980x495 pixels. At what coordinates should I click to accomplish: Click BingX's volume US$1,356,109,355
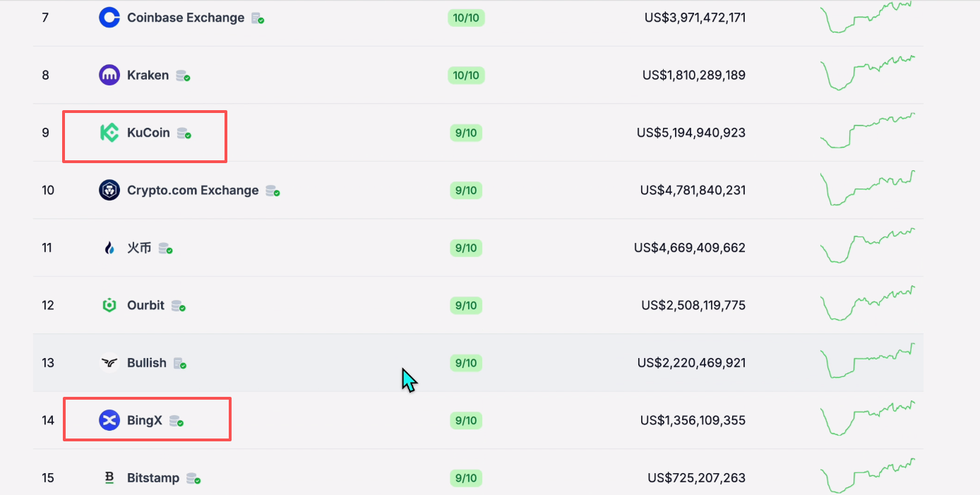pos(693,420)
